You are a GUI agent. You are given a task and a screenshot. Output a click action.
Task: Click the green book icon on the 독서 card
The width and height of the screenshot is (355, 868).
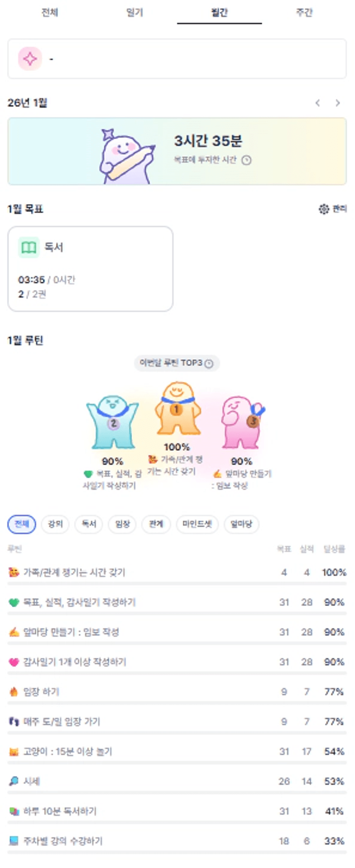pos(29,247)
